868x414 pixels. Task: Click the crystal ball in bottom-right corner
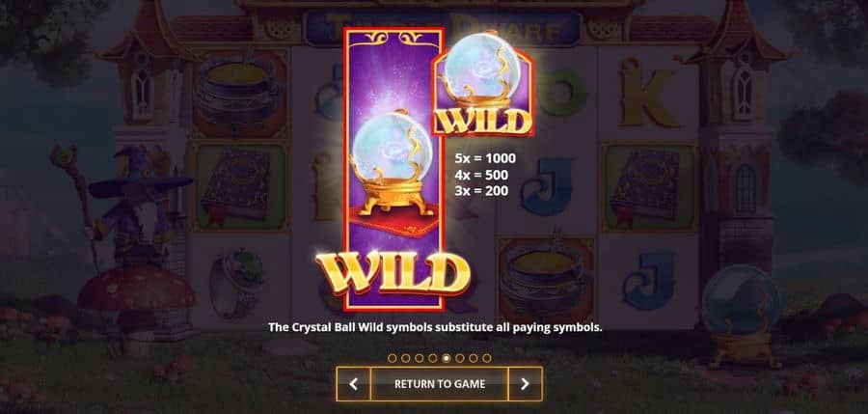[742, 314]
